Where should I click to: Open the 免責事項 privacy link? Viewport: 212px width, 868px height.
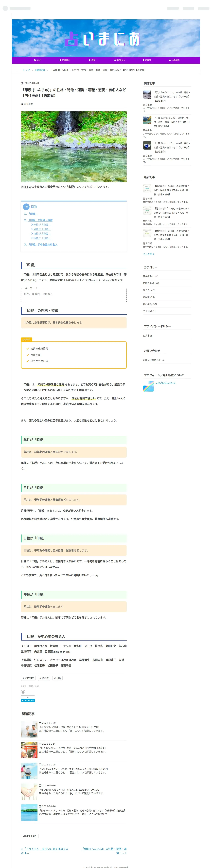tap(147, 336)
